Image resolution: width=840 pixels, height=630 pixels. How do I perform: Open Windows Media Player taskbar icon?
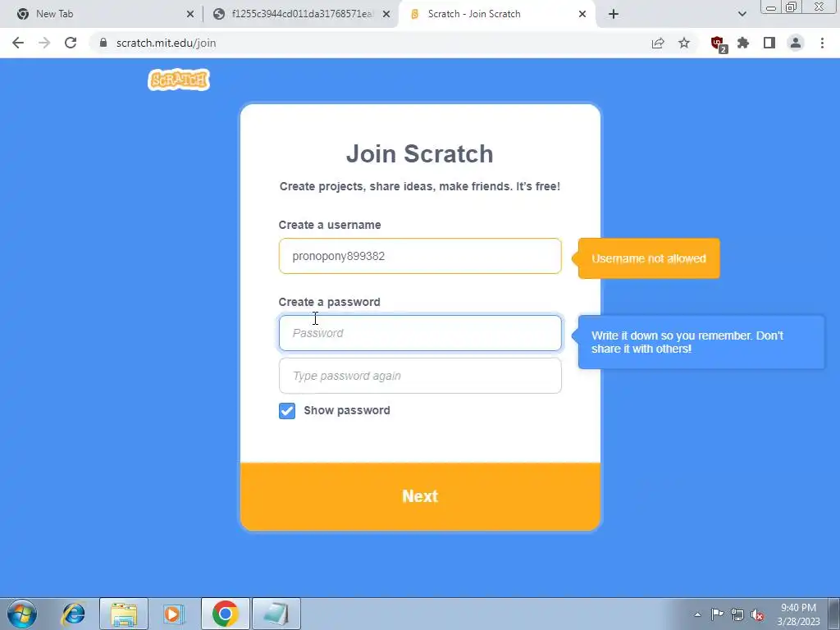tap(174, 614)
